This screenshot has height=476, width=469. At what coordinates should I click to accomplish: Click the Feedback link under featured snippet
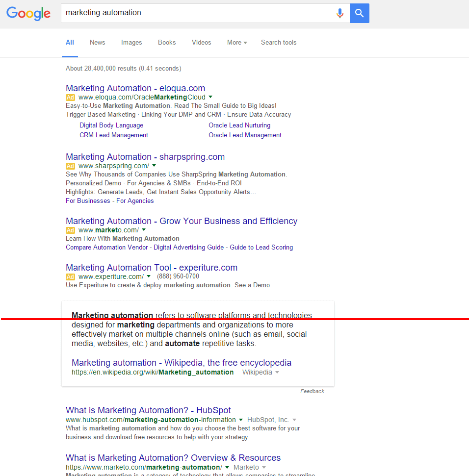[313, 391]
